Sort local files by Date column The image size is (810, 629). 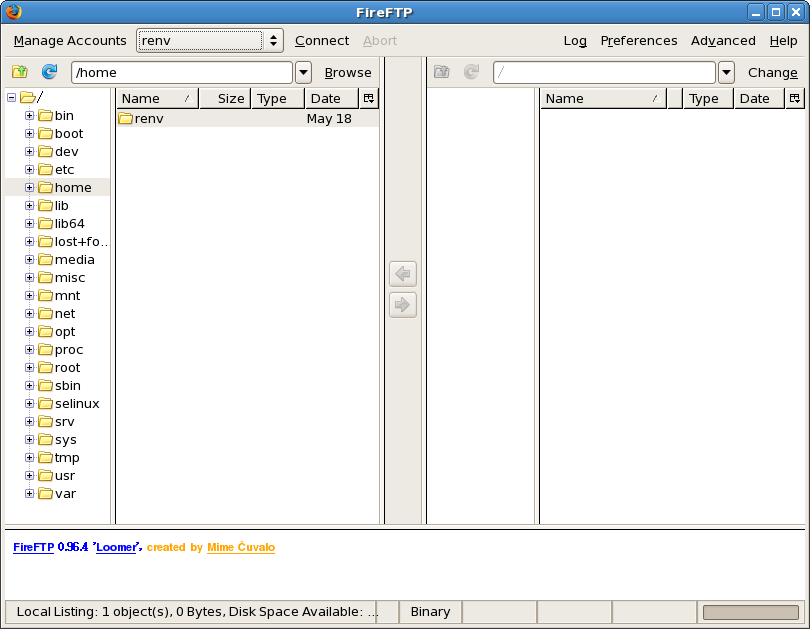(x=332, y=98)
